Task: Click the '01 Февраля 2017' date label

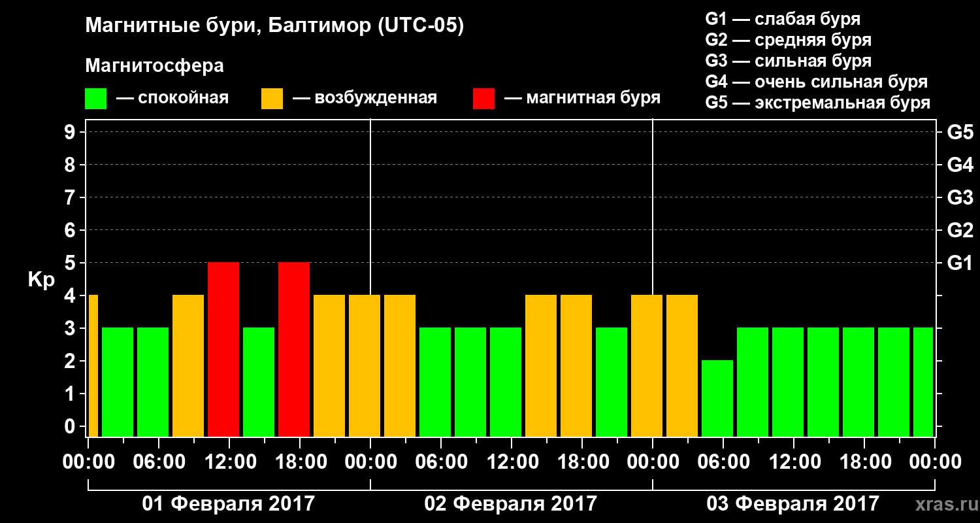Action: pos(229,504)
